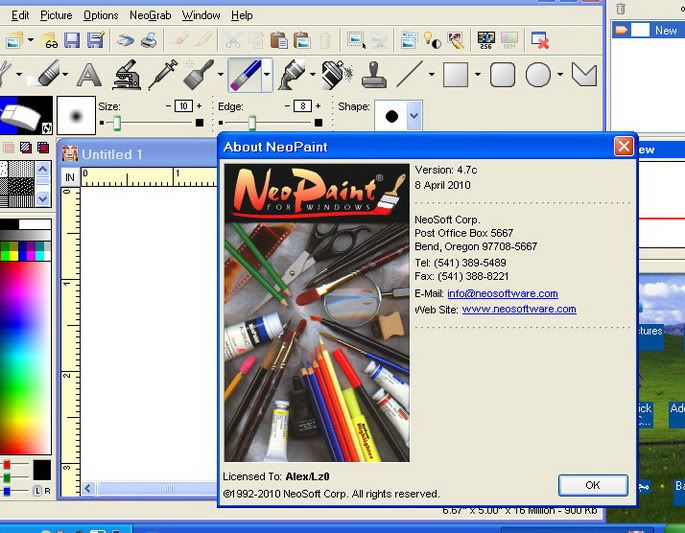Click the canvas horizontal scroll left arrow
This screenshot has height=533, width=685.
pos(88,488)
